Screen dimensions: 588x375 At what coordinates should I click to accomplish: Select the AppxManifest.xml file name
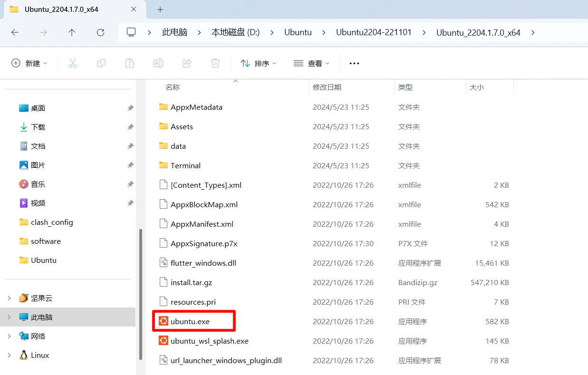click(x=202, y=224)
